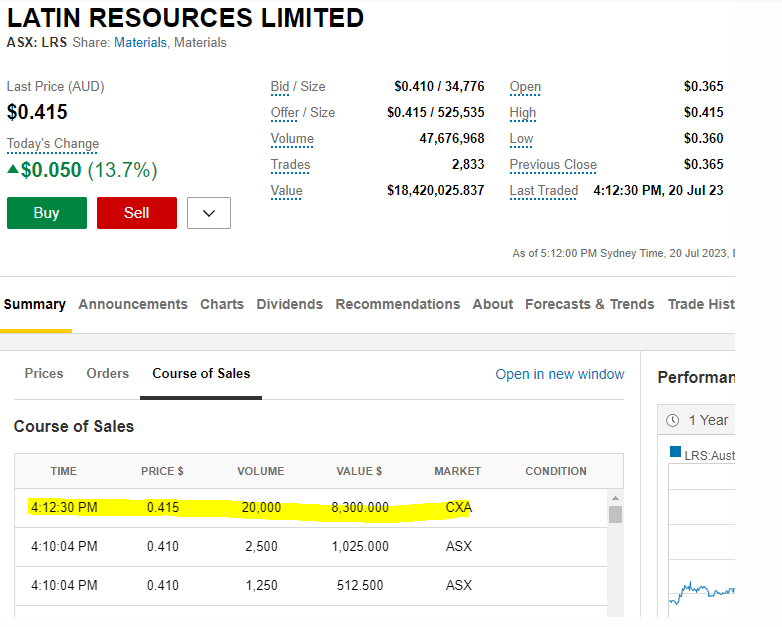The width and height of the screenshot is (782, 627).
Task: Click the $0.415 last price
Action: tap(37, 112)
